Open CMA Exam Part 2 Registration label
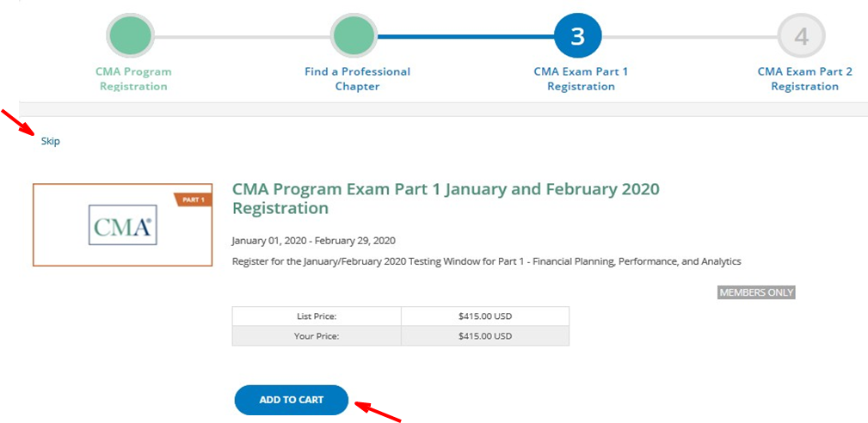Screen dimensions: 868x423 click(x=804, y=79)
